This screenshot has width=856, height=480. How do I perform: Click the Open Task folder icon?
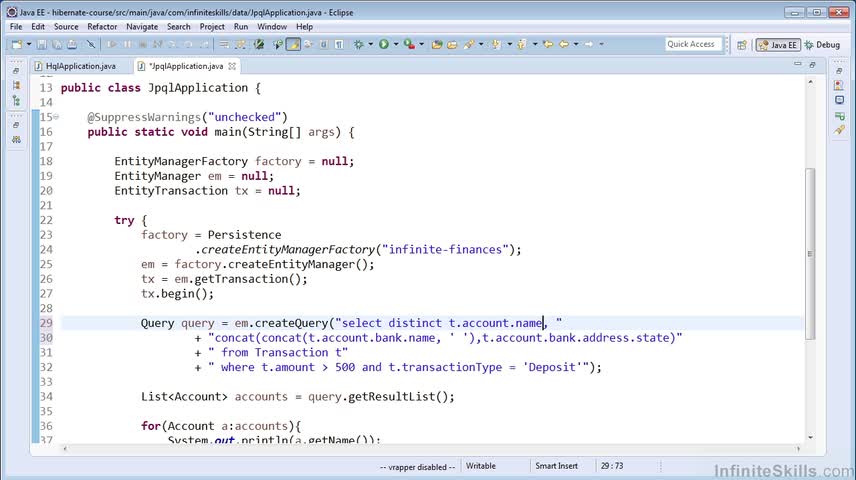(x=452, y=44)
